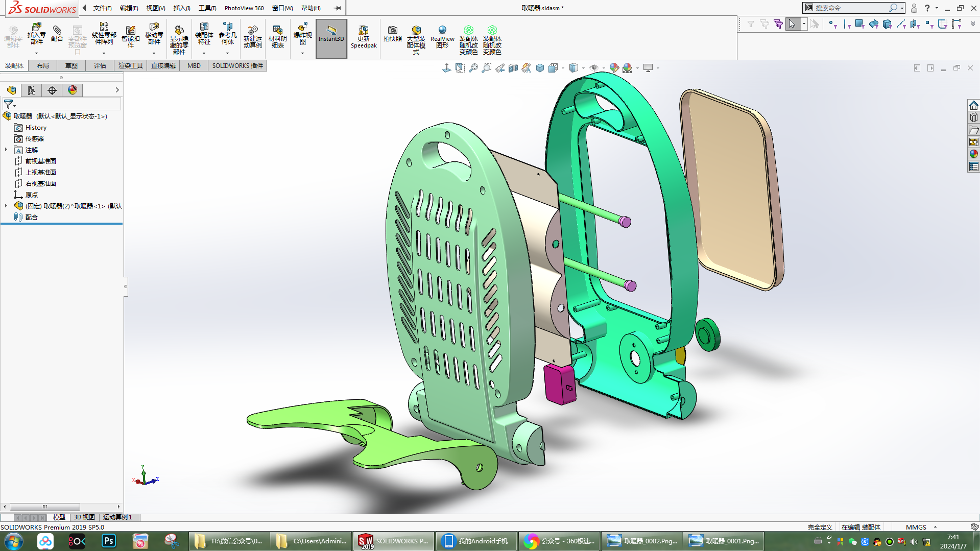Open Hide/Show Items eye dropdown arrow
The width and height of the screenshot is (980, 551).
pyautogui.click(x=604, y=68)
